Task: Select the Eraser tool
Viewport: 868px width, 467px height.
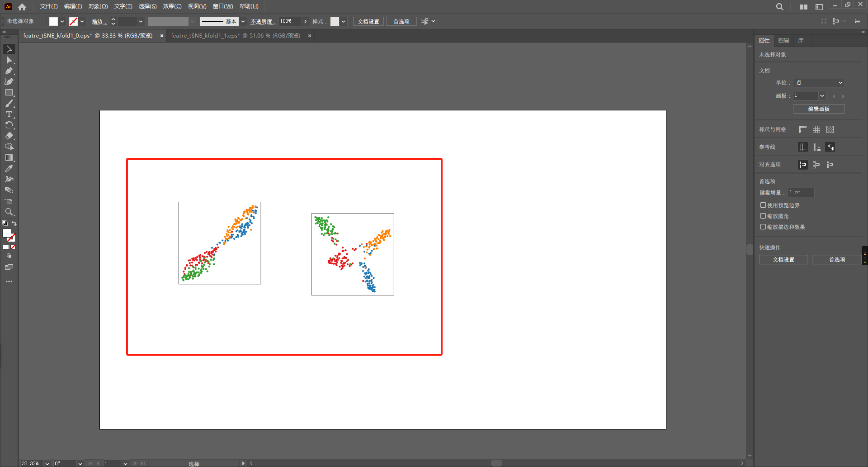Action: pos(9,136)
